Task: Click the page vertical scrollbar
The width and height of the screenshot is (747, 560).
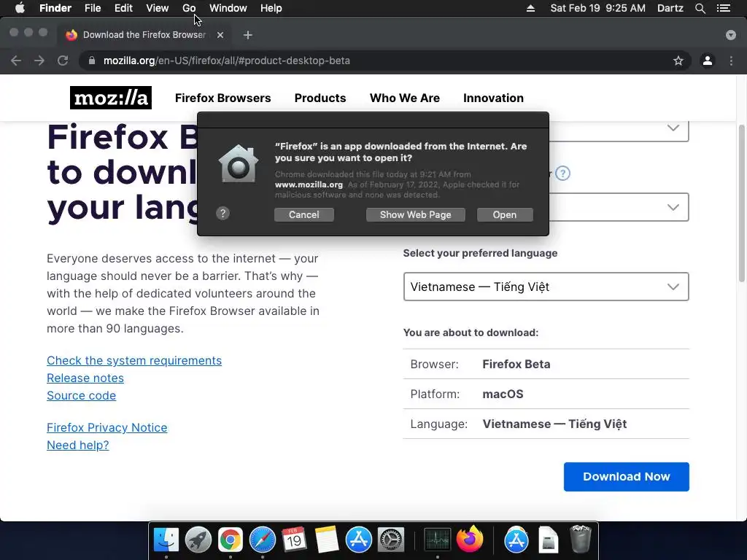Action: click(742, 203)
